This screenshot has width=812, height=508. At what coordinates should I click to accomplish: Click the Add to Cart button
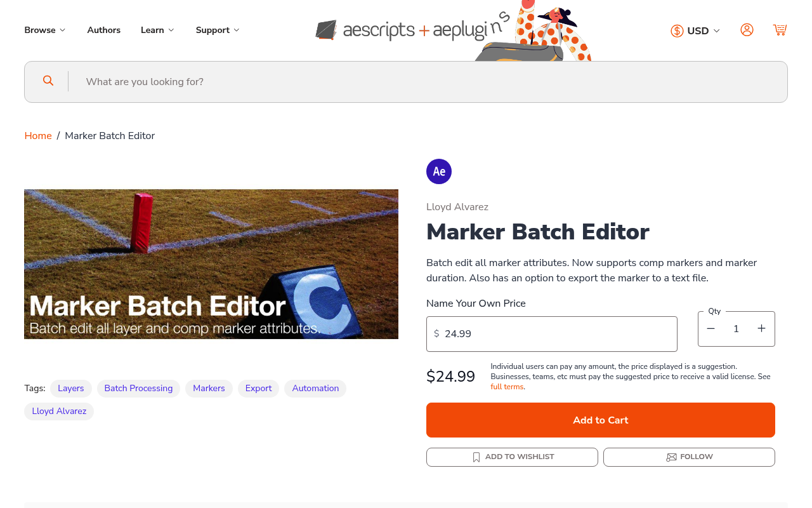pyautogui.click(x=600, y=420)
